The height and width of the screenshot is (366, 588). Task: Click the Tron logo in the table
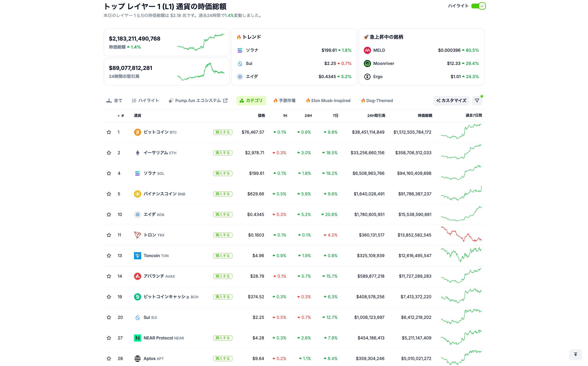coord(137,235)
